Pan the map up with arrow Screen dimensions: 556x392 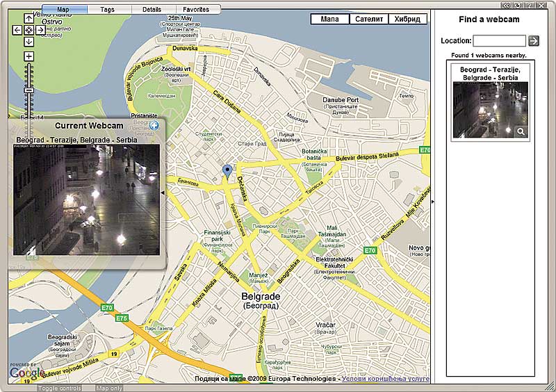click(28, 18)
